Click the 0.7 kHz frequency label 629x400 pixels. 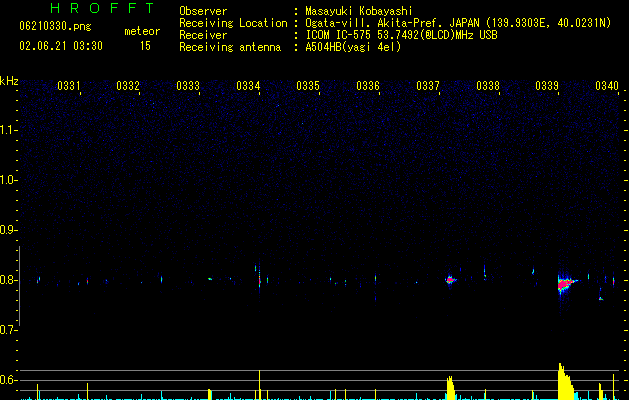[8, 330]
